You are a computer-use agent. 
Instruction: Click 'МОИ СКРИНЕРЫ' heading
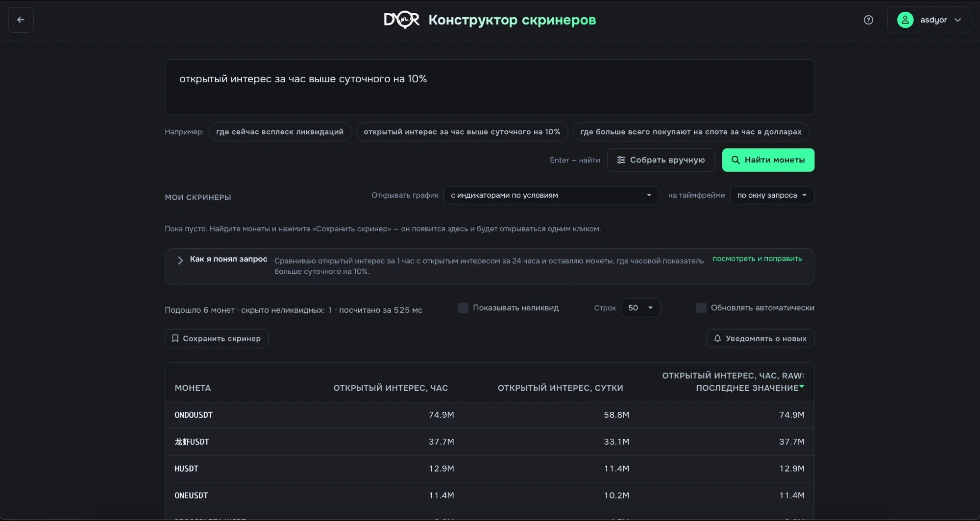pos(198,197)
